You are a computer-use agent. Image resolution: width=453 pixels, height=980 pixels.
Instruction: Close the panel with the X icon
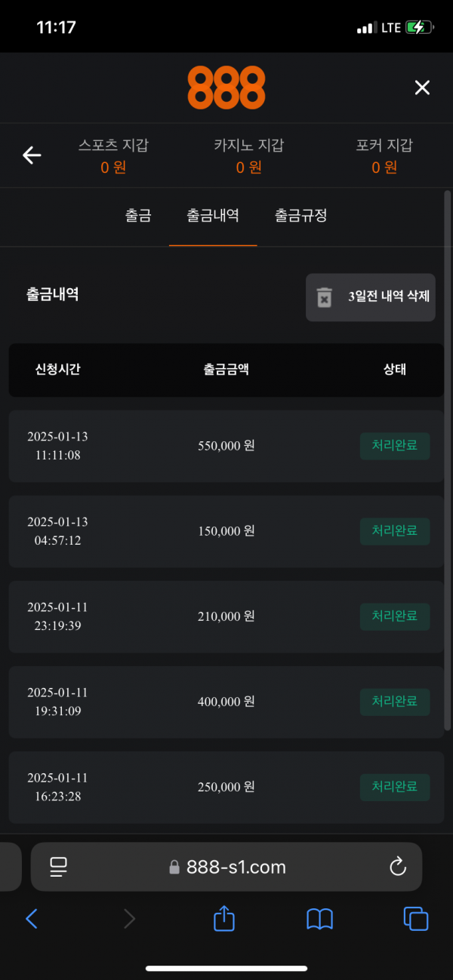pyautogui.click(x=422, y=88)
